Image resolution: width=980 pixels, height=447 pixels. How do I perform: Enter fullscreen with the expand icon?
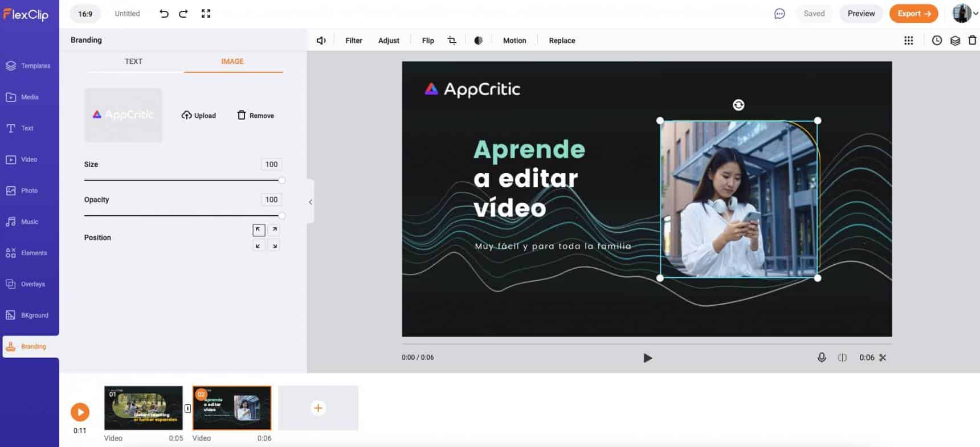pyautogui.click(x=206, y=14)
